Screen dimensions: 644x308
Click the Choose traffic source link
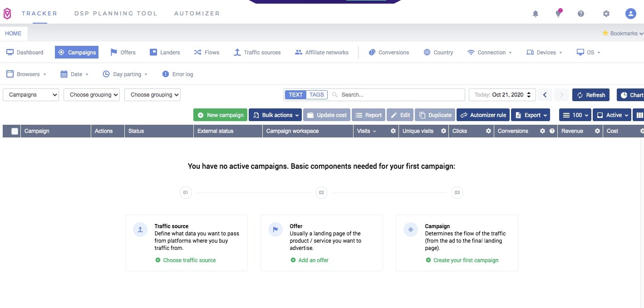[x=186, y=260]
